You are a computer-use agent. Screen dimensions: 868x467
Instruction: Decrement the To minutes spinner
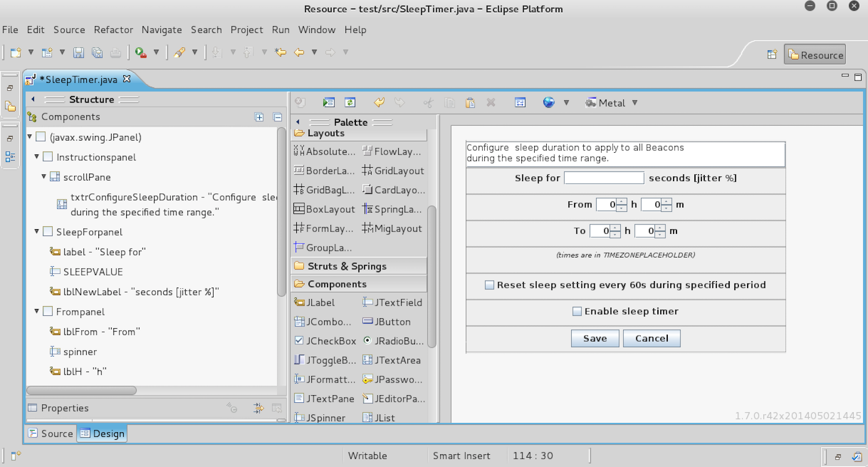(x=660, y=234)
